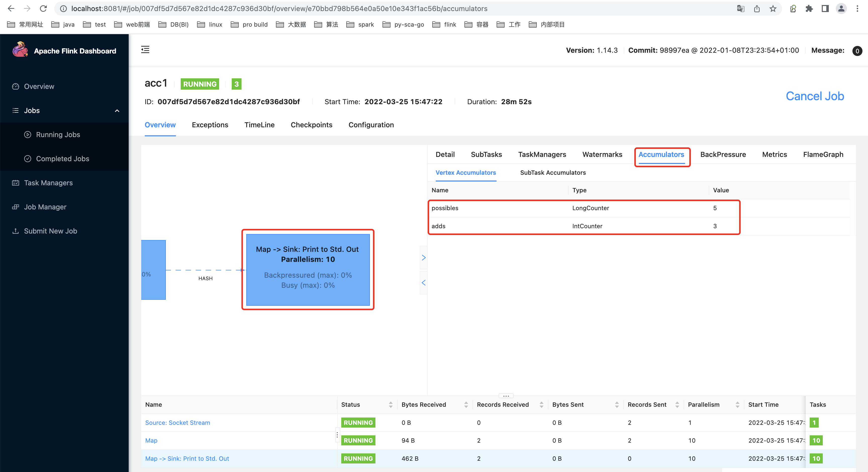
Task: Click the site info icon in address bar
Action: pos(63,9)
